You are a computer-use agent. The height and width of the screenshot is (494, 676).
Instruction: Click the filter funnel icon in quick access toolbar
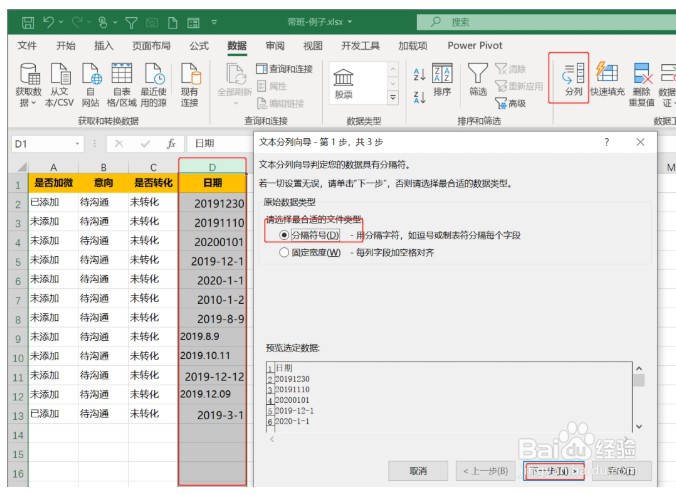click(x=131, y=22)
